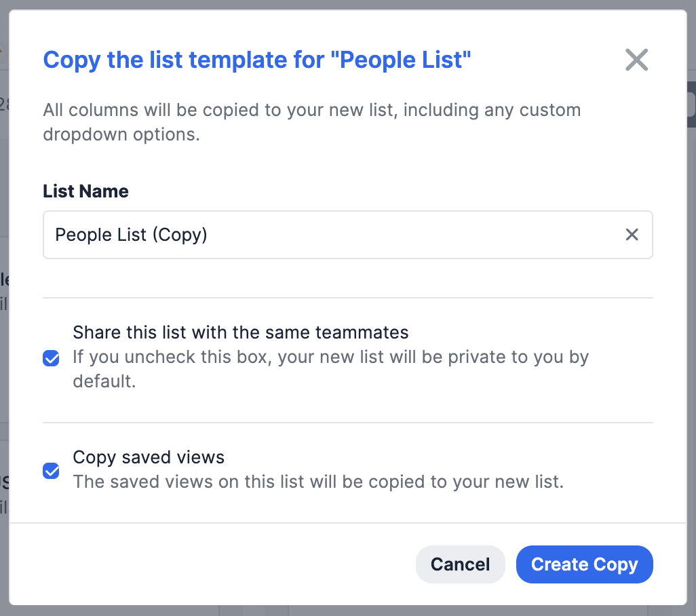Click the 'List Name' heading label
This screenshot has width=696, height=616.
85,191
